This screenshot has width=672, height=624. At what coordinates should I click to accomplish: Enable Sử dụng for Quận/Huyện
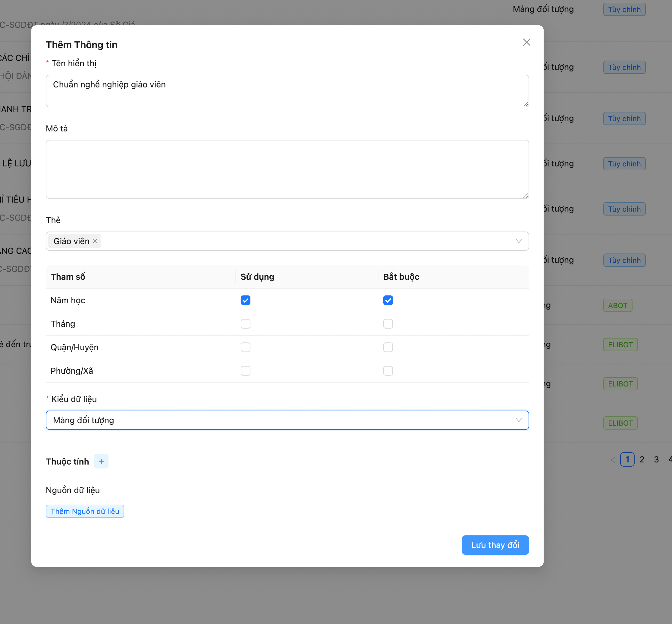[245, 347]
